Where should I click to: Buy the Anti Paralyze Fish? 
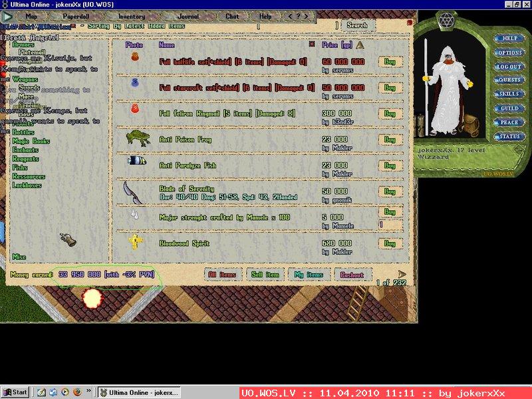point(390,166)
